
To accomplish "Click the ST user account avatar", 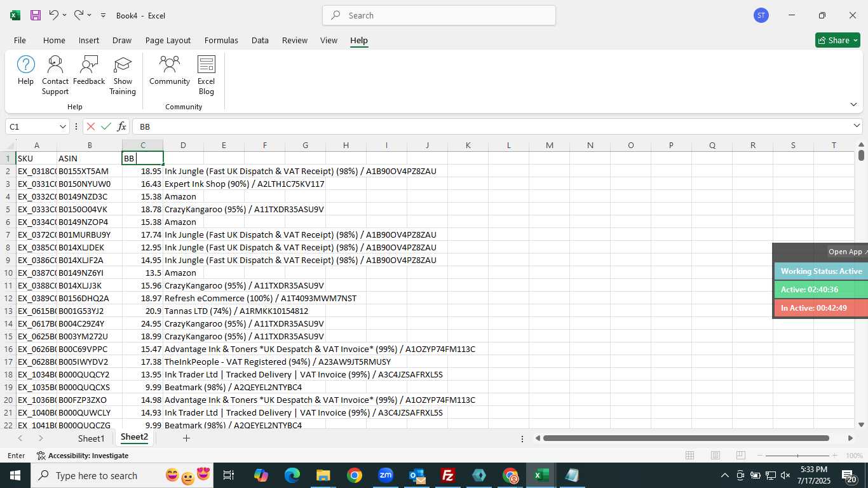I will coord(761,15).
